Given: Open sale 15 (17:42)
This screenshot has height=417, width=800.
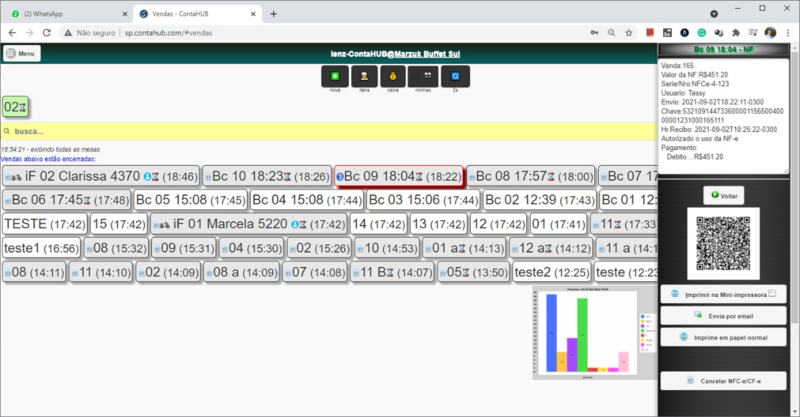Looking at the screenshot, I should (119, 224).
